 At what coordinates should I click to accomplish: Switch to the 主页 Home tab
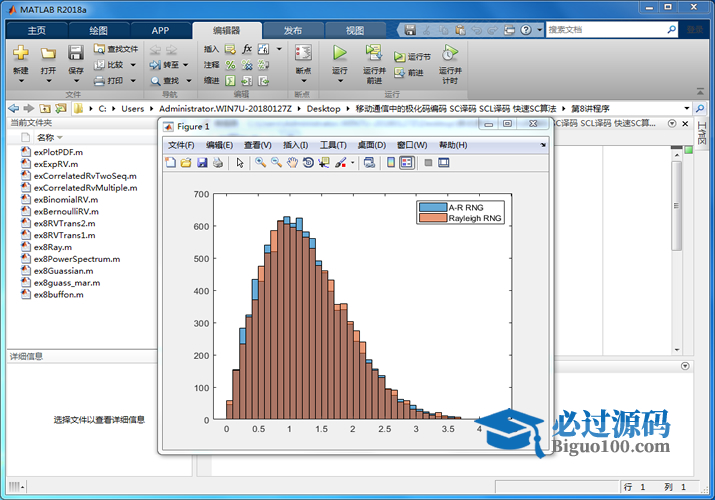36,31
